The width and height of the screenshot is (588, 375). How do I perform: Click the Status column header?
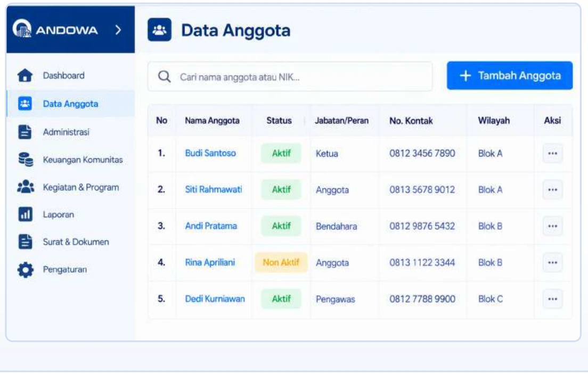pyautogui.click(x=279, y=121)
